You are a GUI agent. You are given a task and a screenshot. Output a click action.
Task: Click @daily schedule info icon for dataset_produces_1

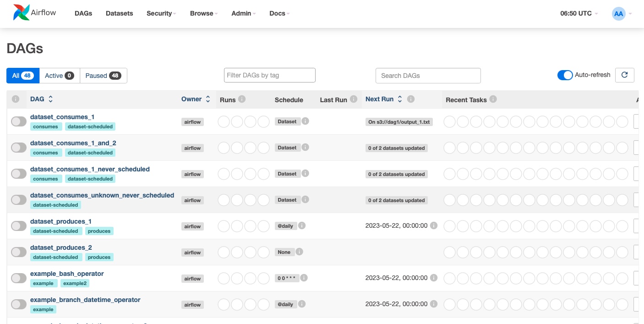point(302,225)
